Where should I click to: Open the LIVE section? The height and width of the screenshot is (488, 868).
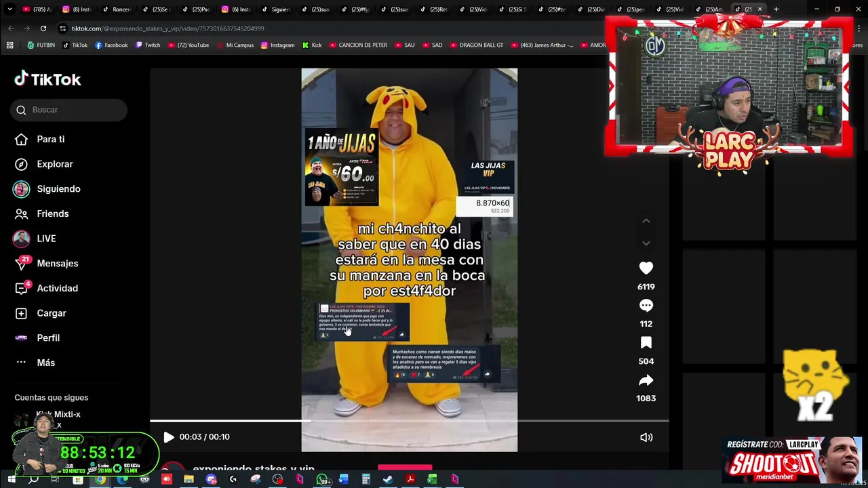coord(35,239)
